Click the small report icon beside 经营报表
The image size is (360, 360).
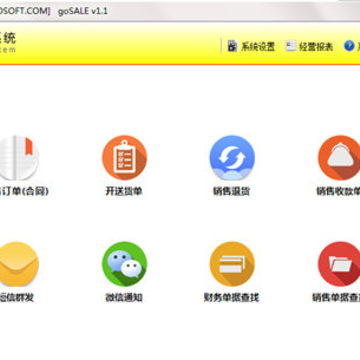pos(291,46)
